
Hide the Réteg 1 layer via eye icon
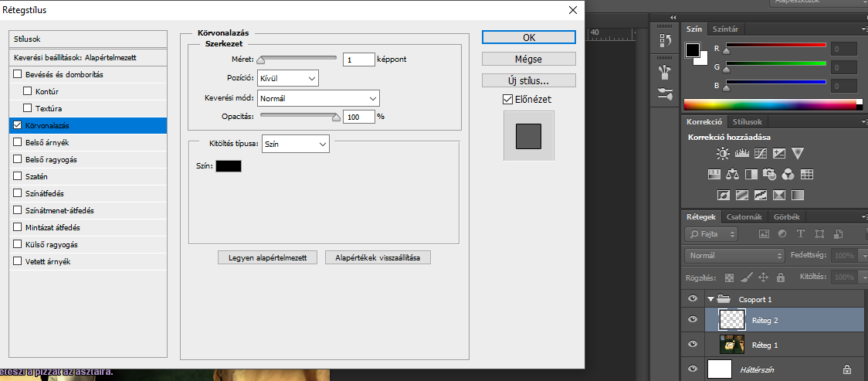(x=693, y=344)
